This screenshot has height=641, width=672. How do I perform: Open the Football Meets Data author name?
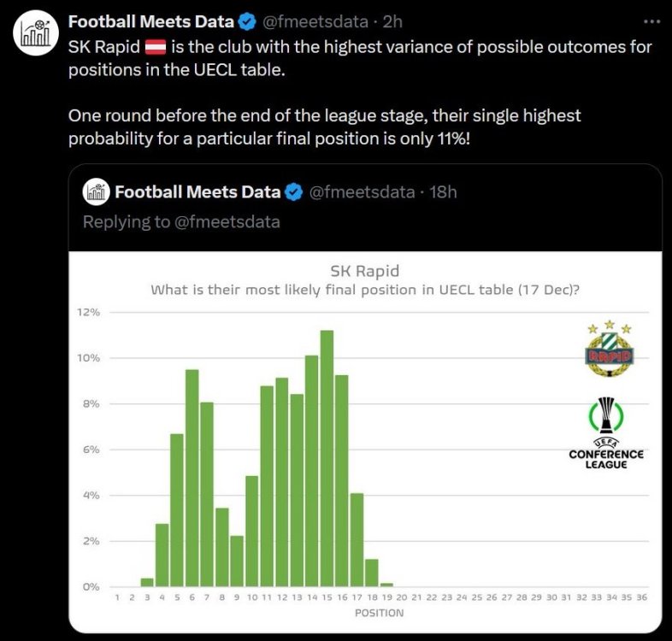point(153,21)
